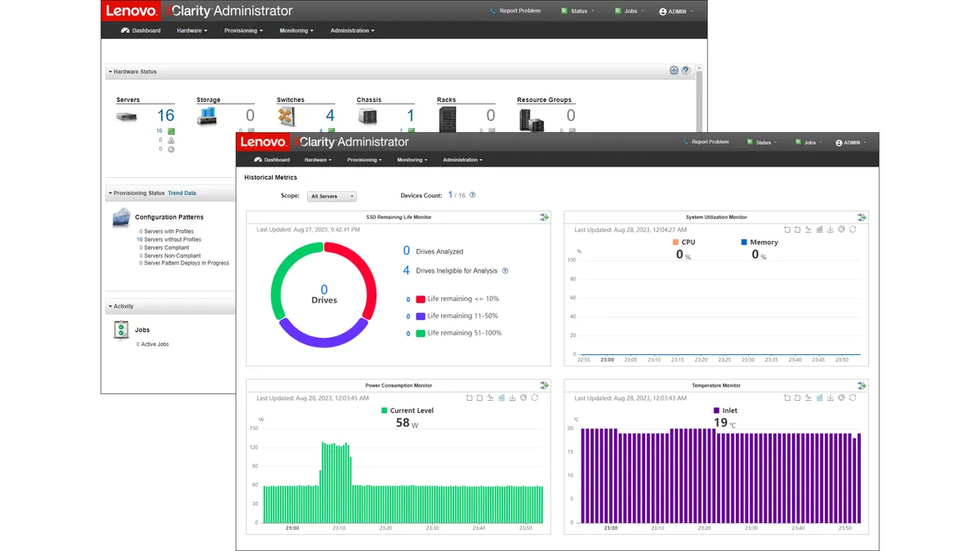Viewport: 980px width, 551px height.
Task: Click refresh icon in Power Consumption Monitor
Action: pyautogui.click(x=534, y=398)
